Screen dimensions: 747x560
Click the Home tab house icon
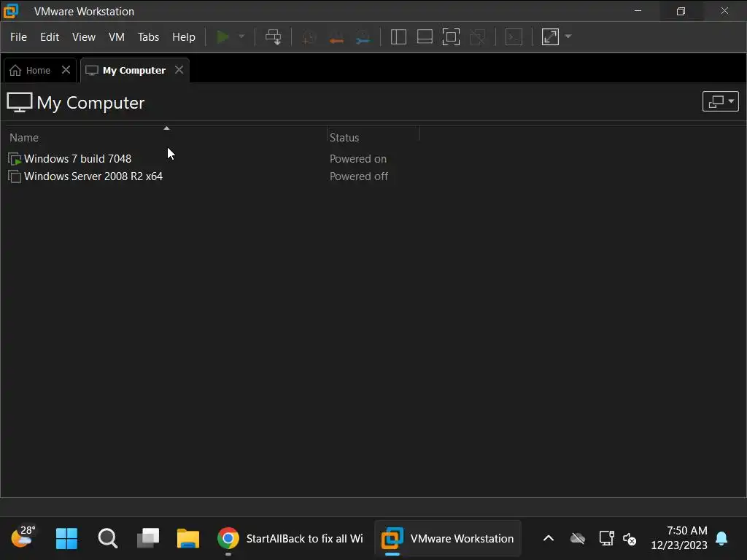tap(15, 71)
